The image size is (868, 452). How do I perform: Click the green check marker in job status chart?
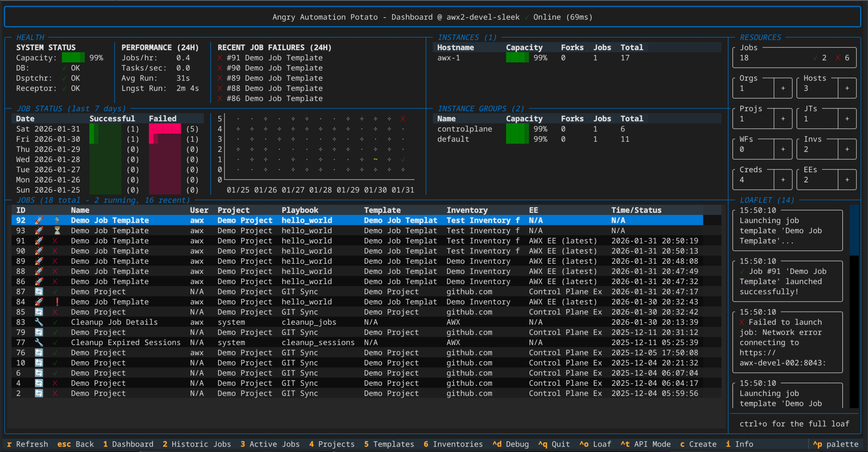click(403, 159)
